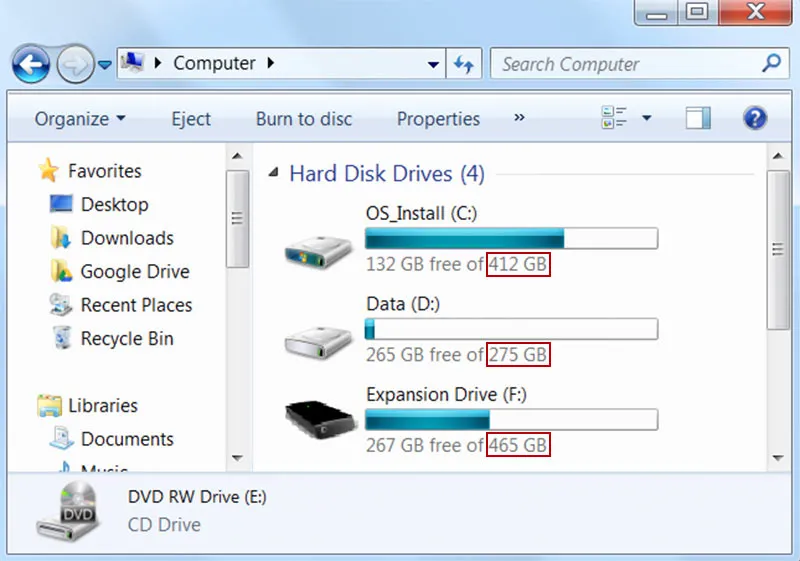Show more toolbar commands chevron
The image size is (800, 561).
tap(519, 118)
